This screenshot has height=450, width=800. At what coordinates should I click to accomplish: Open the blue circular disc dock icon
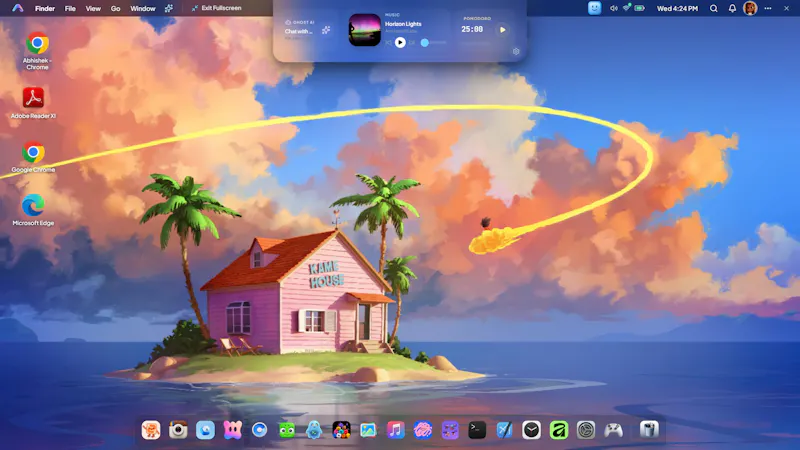coord(260,430)
